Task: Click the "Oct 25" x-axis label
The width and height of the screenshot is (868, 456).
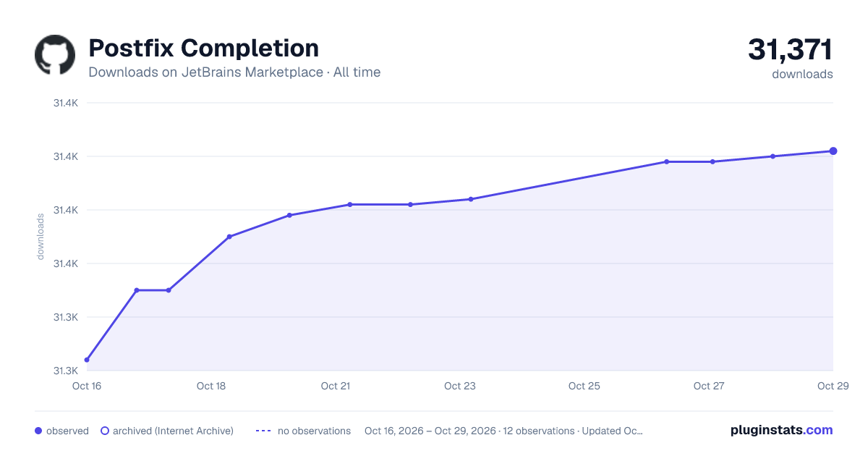Action: point(584,386)
